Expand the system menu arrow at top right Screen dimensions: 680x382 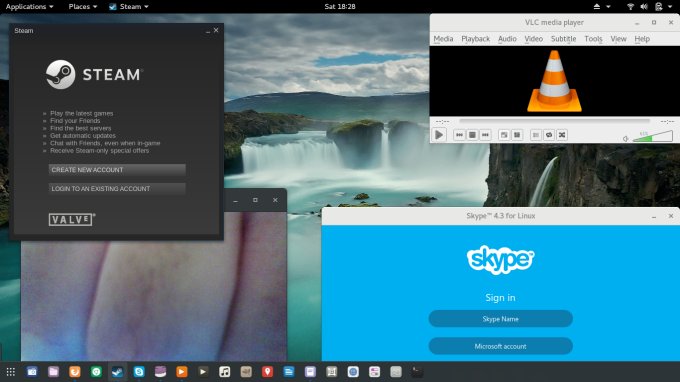[670, 7]
